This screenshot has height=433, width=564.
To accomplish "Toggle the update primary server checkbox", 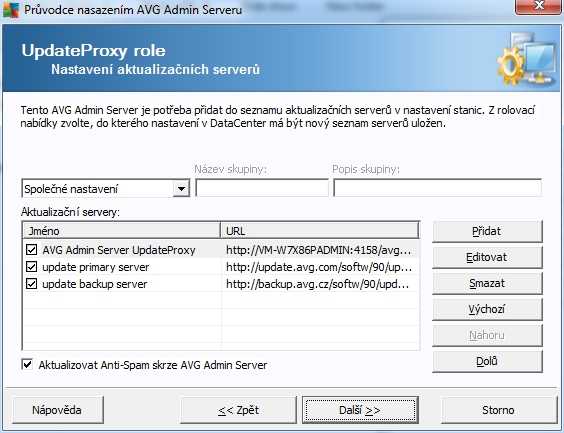I will pyautogui.click(x=32, y=267).
